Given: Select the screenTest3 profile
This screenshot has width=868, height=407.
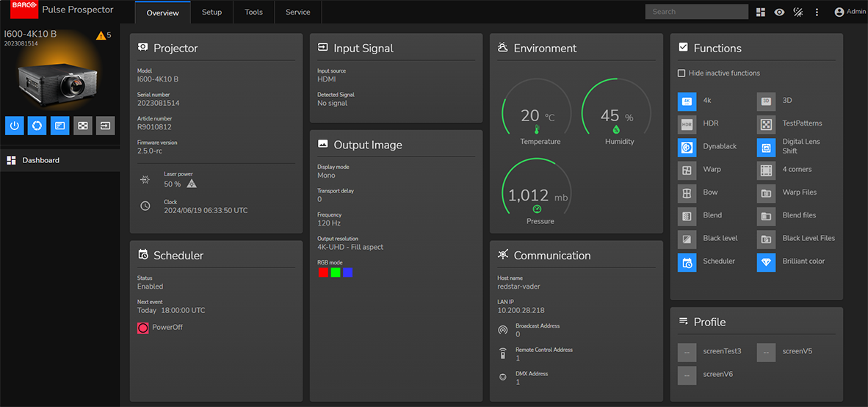Looking at the screenshot, I should pyautogui.click(x=687, y=352).
